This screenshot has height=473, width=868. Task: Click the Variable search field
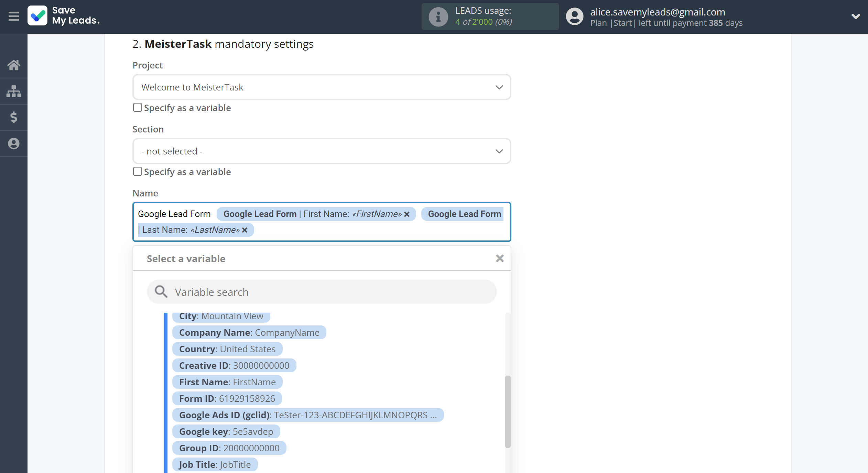[322, 292]
